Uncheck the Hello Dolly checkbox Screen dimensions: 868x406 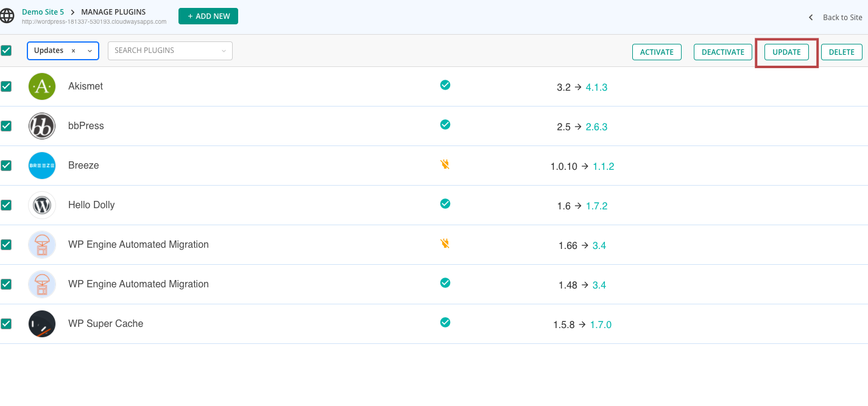(x=6, y=205)
